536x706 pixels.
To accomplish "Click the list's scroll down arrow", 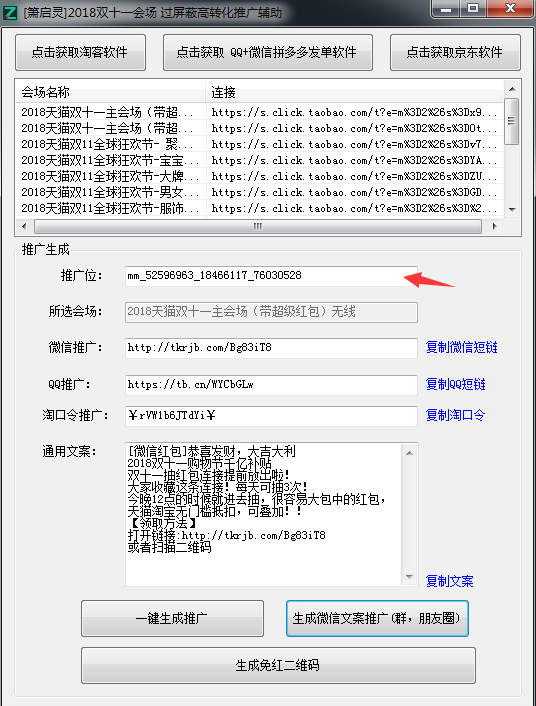I will pos(512,209).
